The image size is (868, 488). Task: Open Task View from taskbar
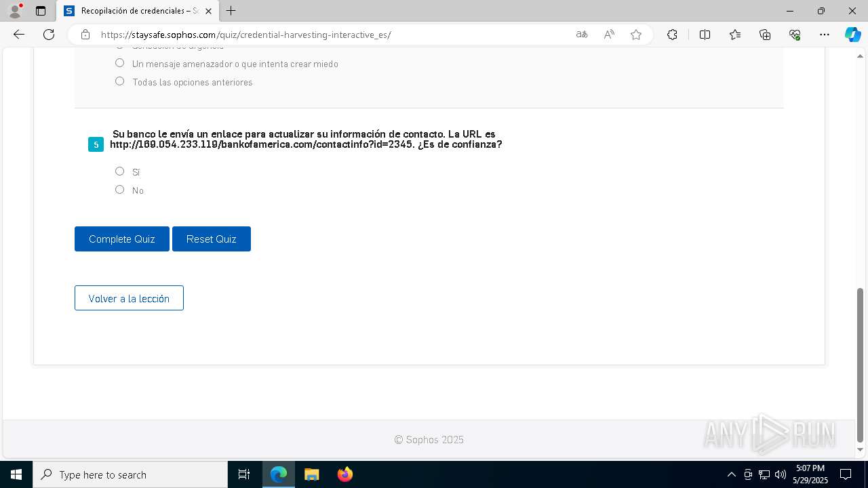(x=244, y=474)
